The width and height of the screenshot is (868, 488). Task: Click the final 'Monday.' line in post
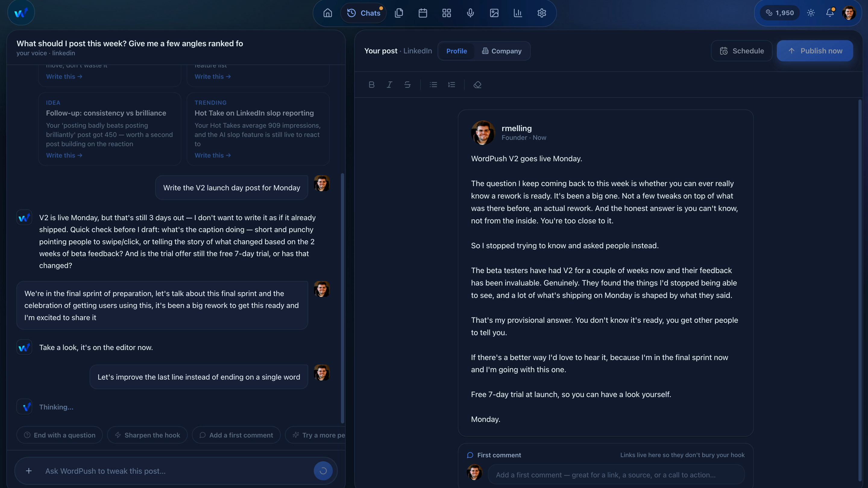(x=486, y=419)
